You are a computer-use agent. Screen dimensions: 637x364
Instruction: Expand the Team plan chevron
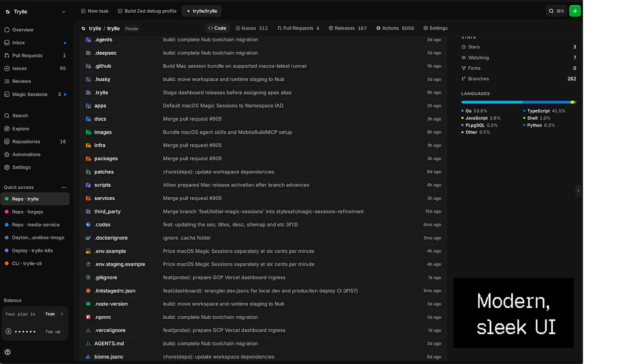coord(62,314)
